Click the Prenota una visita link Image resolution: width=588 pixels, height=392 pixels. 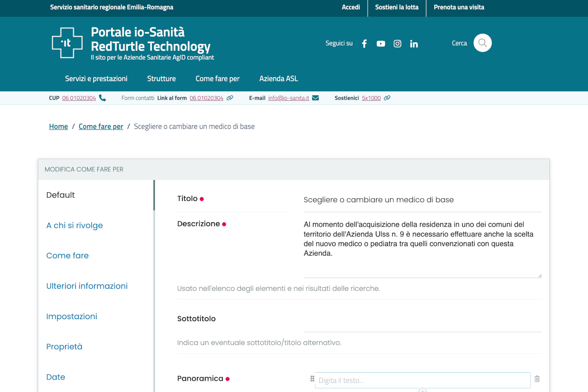click(x=459, y=7)
